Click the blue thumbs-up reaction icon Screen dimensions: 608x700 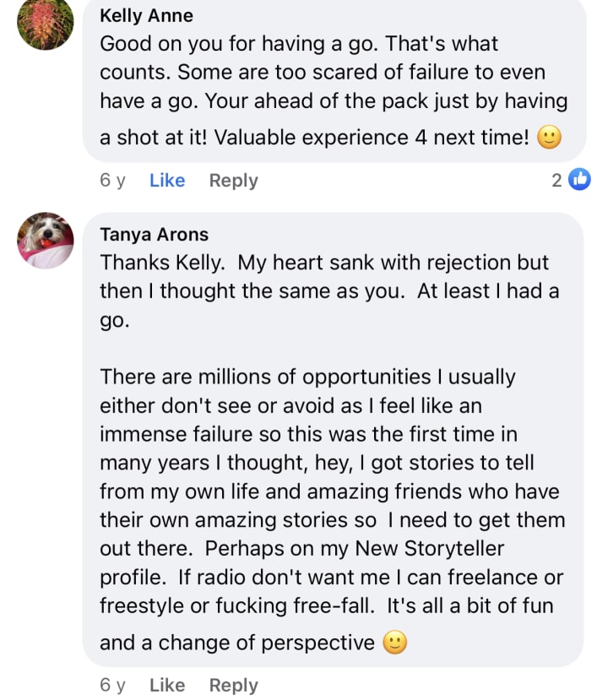tap(579, 179)
